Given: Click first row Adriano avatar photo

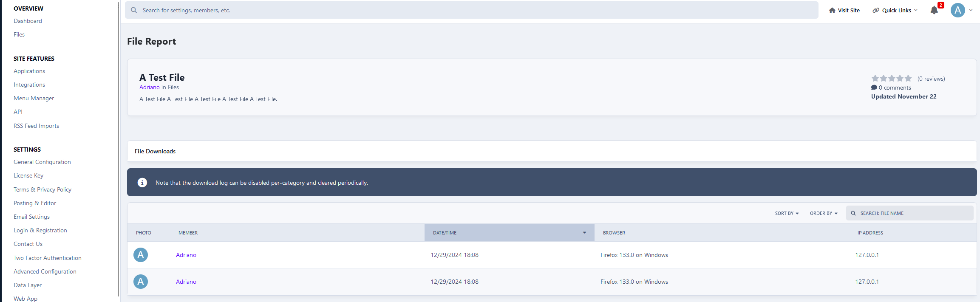Looking at the screenshot, I should (141, 255).
